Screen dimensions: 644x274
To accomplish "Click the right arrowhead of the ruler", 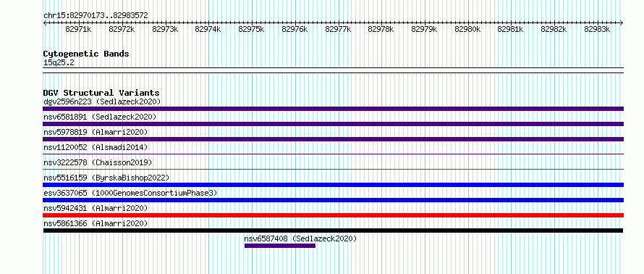I will pyautogui.click(x=622, y=23).
